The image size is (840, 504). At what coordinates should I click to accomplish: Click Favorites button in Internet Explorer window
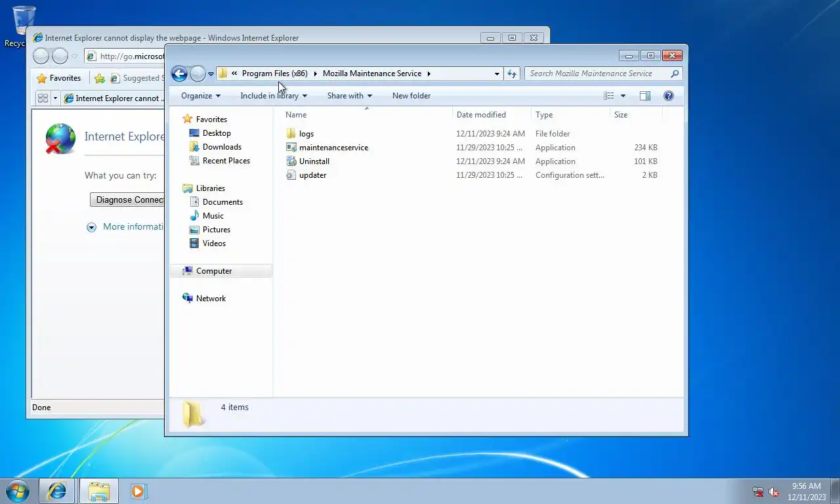pos(59,78)
